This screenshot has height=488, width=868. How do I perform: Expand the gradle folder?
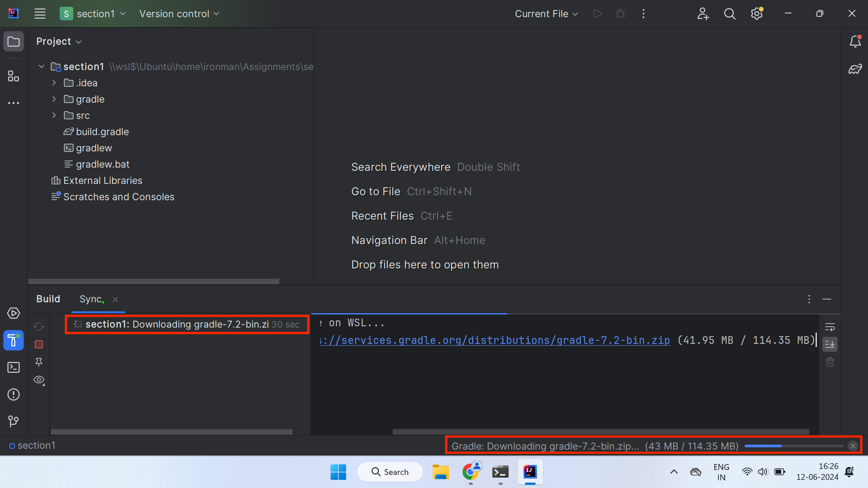(x=54, y=99)
